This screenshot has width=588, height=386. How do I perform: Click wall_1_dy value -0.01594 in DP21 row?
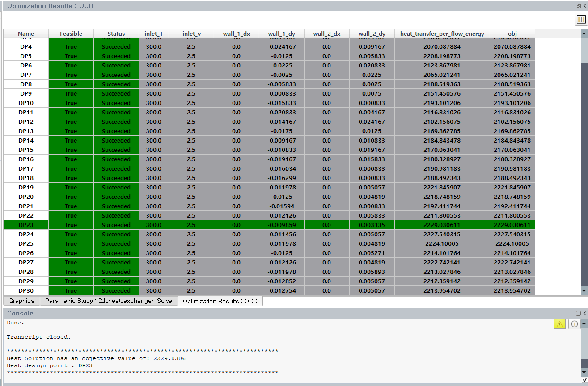pos(282,206)
